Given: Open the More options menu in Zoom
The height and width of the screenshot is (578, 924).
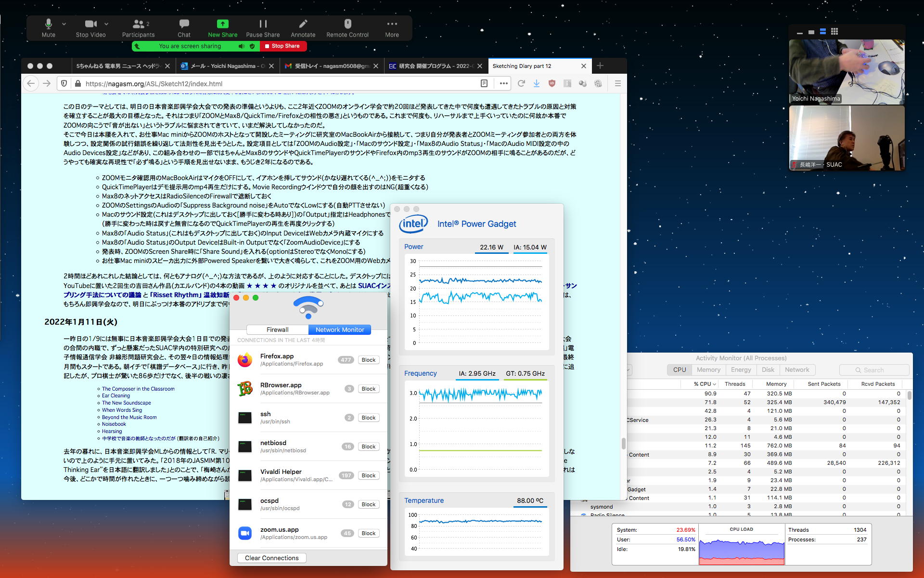Looking at the screenshot, I should coord(392,24).
